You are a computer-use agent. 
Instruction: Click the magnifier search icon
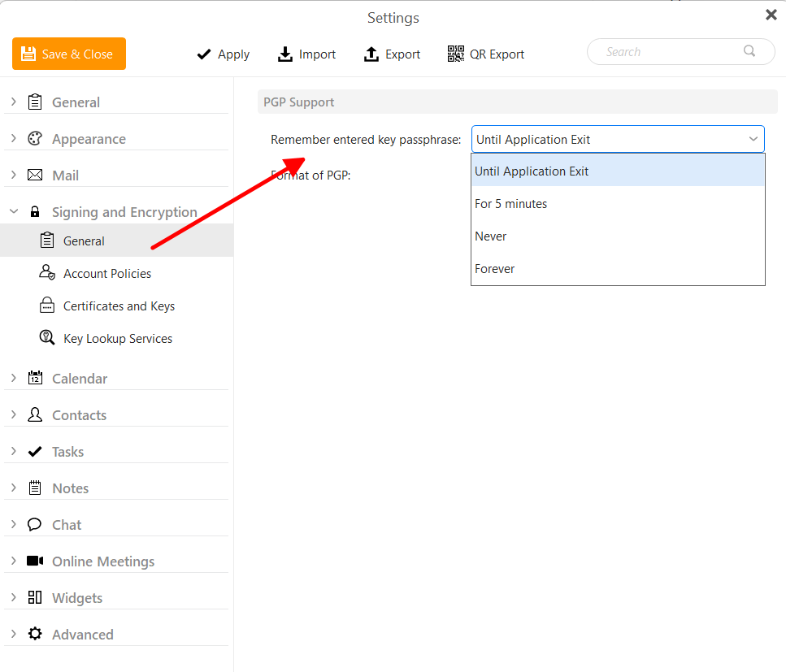[x=749, y=51]
